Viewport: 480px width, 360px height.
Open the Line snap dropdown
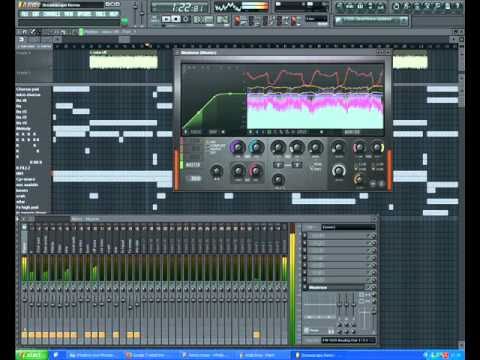(x=316, y=19)
